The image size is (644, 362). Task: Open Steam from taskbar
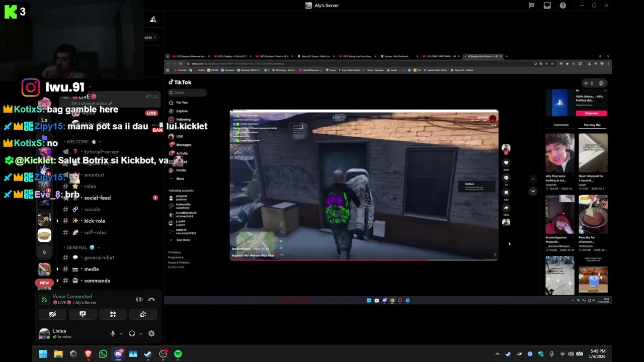148,354
